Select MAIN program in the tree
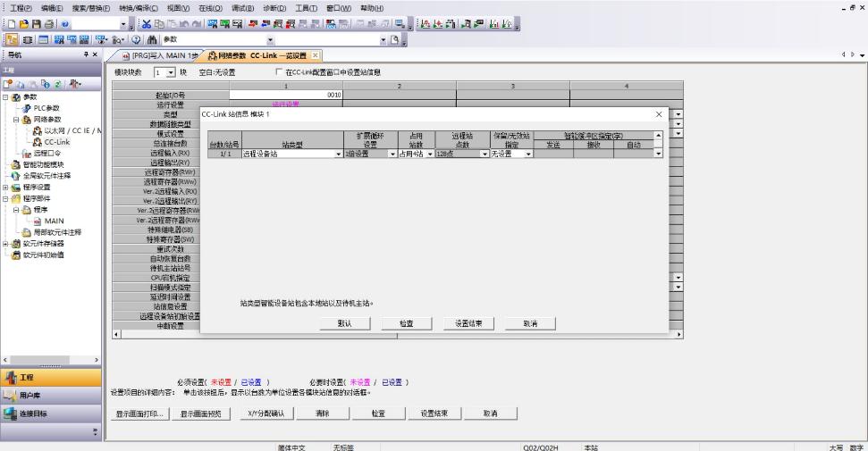This screenshot has width=868, height=451. pyautogui.click(x=55, y=221)
